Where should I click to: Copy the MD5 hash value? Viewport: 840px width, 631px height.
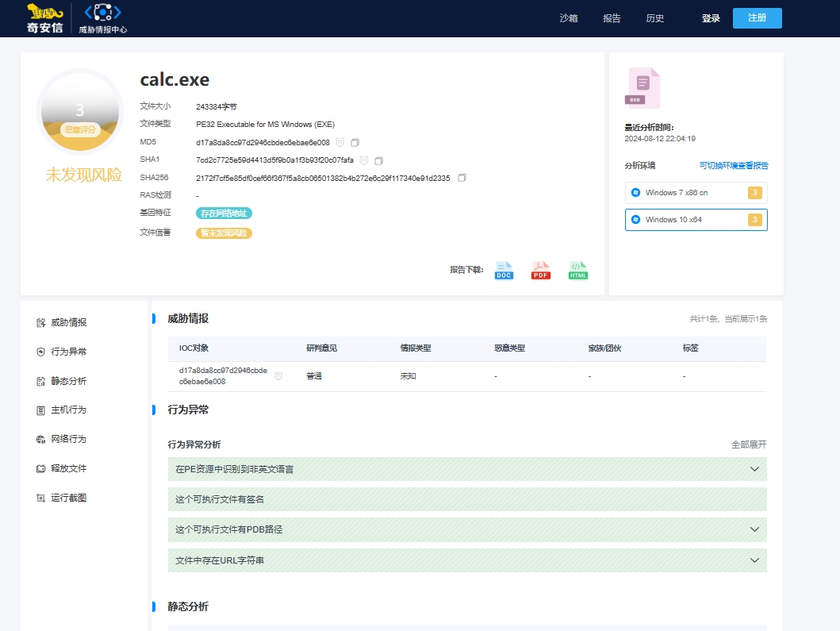pos(355,143)
